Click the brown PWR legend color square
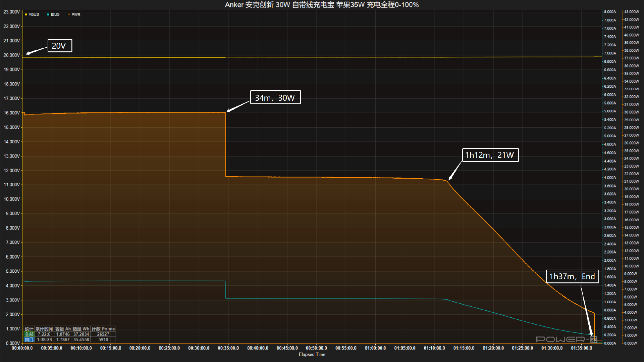Screen dimensions: 644x362 click(69, 15)
